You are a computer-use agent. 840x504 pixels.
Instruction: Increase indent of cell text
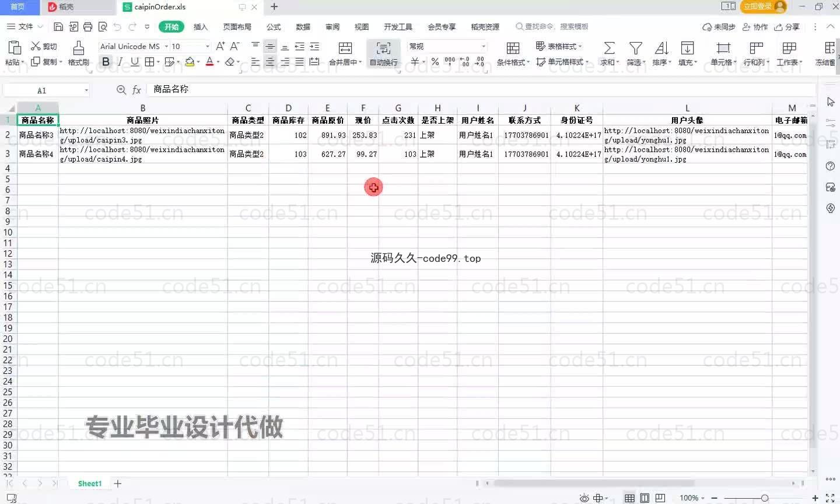(x=314, y=46)
